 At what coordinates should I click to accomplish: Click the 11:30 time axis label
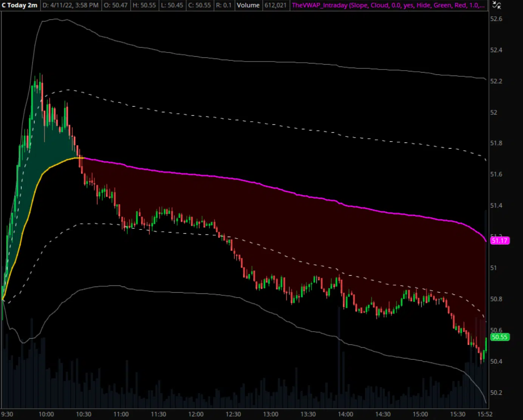coord(158,414)
